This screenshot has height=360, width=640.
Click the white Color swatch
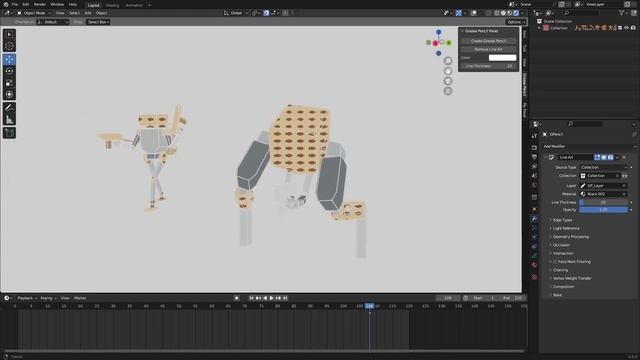(x=502, y=58)
